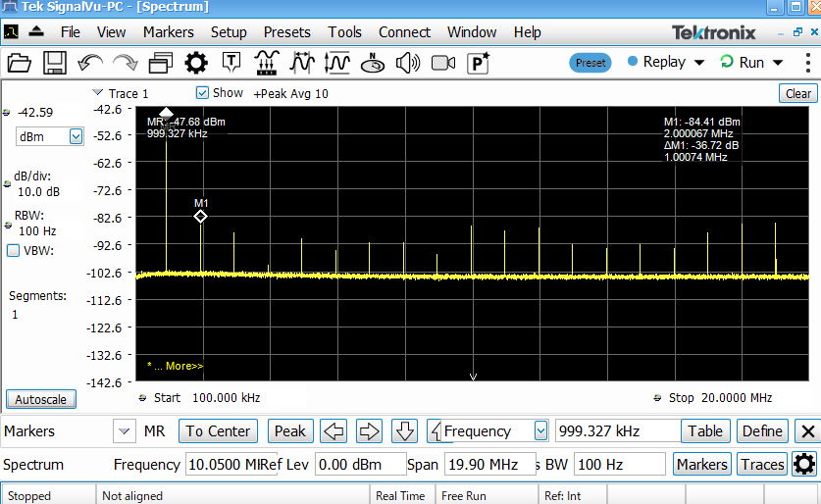Click the Span input field

tap(482, 465)
